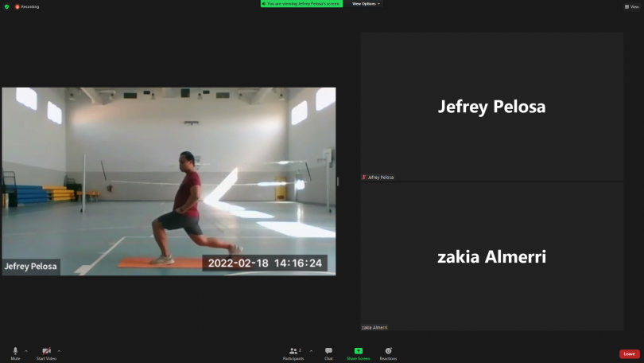Viewport: 644px width, 363px height.
Task: Expand video options arrow next to Start Video
Action: pyautogui.click(x=59, y=350)
